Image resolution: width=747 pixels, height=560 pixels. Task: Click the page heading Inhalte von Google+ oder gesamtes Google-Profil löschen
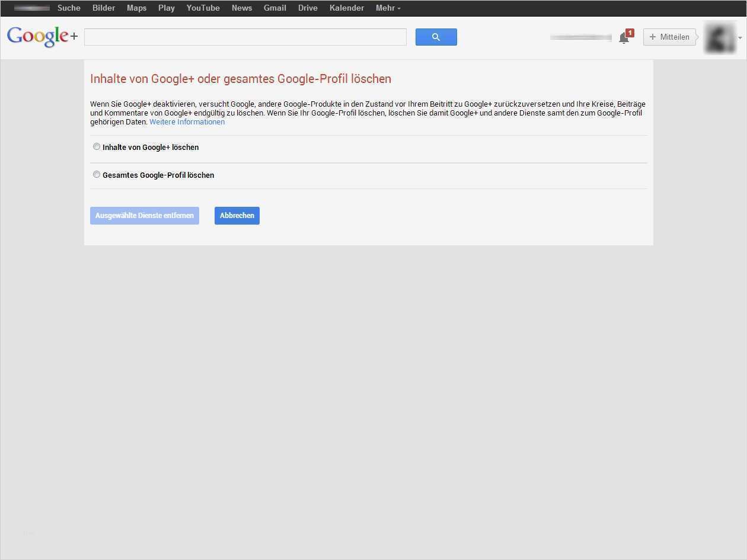click(241, 79)
